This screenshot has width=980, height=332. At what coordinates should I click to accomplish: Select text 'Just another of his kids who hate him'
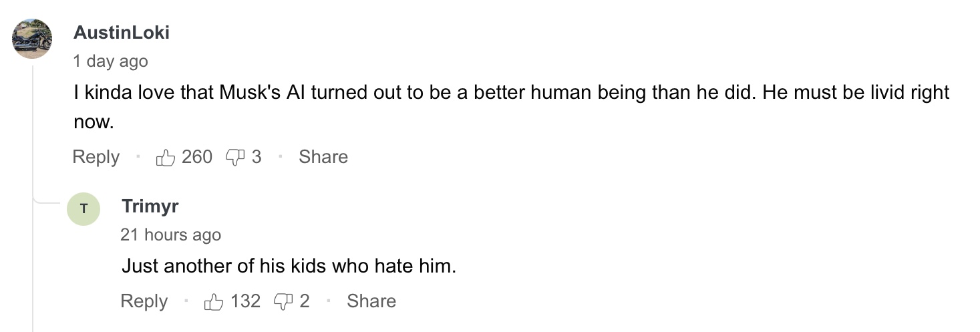tap(289, 267)
